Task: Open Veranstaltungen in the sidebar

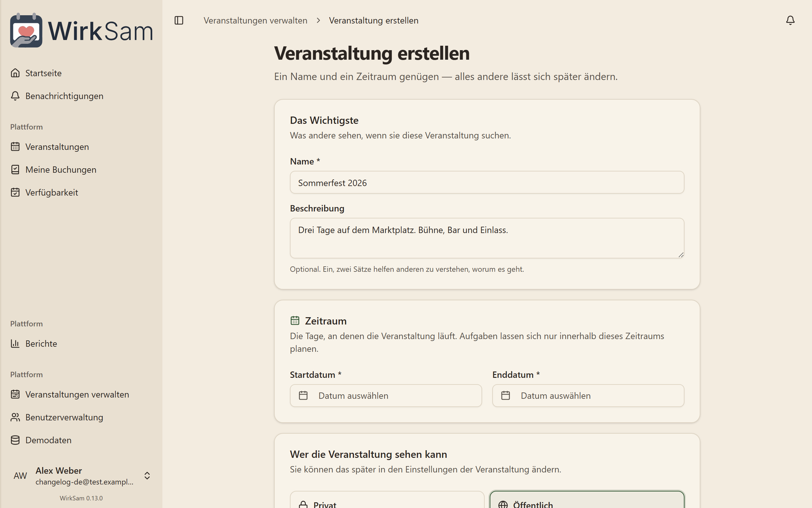Action: tap(81, 146)
